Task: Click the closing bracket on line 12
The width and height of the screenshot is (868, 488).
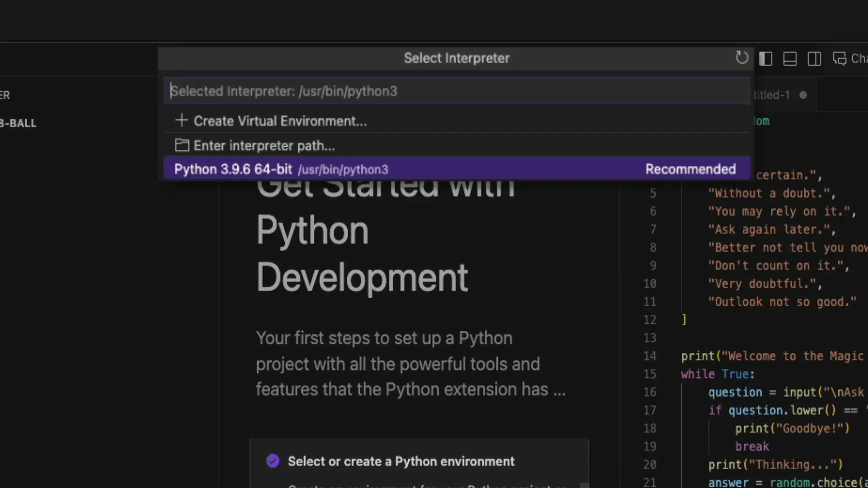Action: pos(684,319)
